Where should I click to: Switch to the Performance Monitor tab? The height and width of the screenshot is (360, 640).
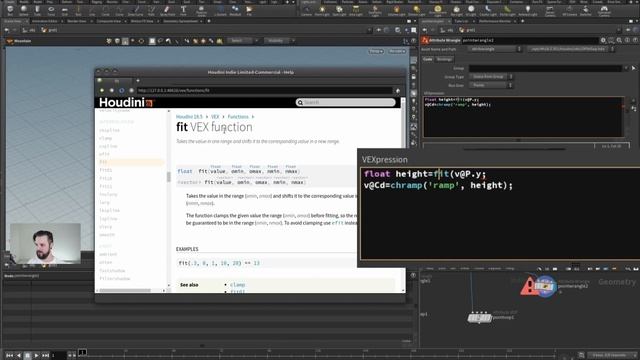494,21
